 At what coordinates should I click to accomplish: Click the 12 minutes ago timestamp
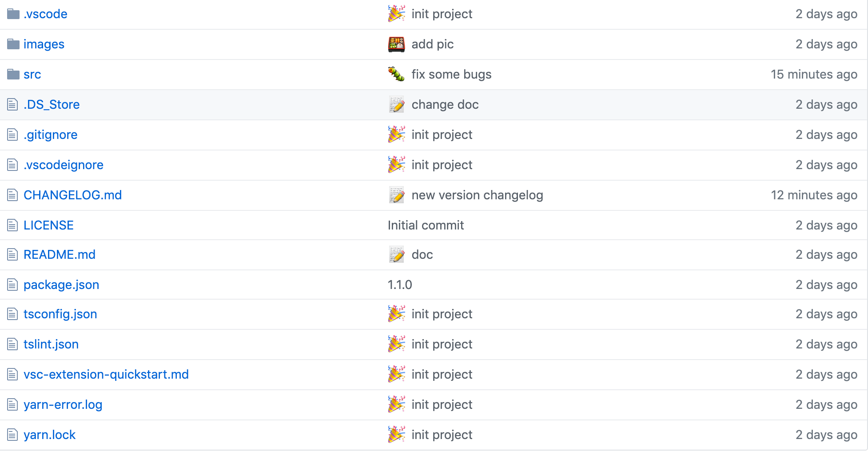tap(814, 195)
